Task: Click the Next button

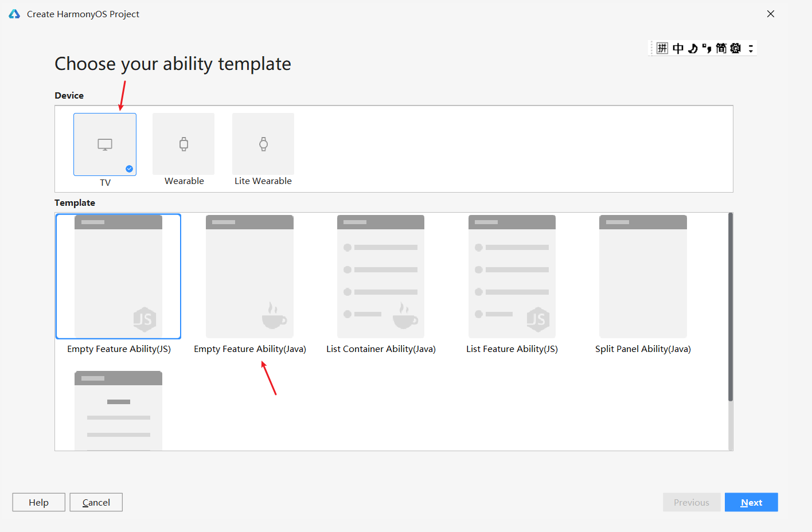Action: 751,502
